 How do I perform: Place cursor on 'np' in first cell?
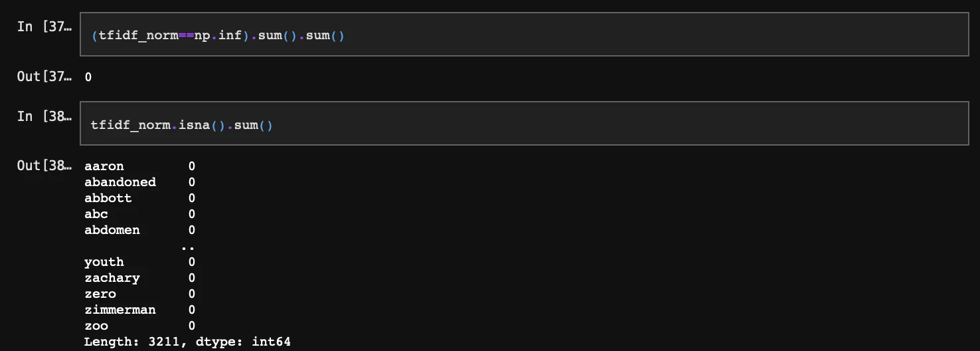[x=202, y=35]
